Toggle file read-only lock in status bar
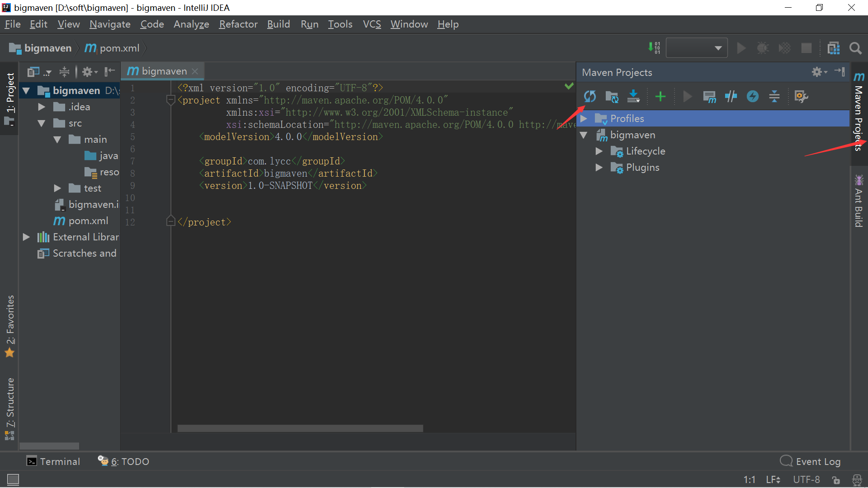 [835, 480]
